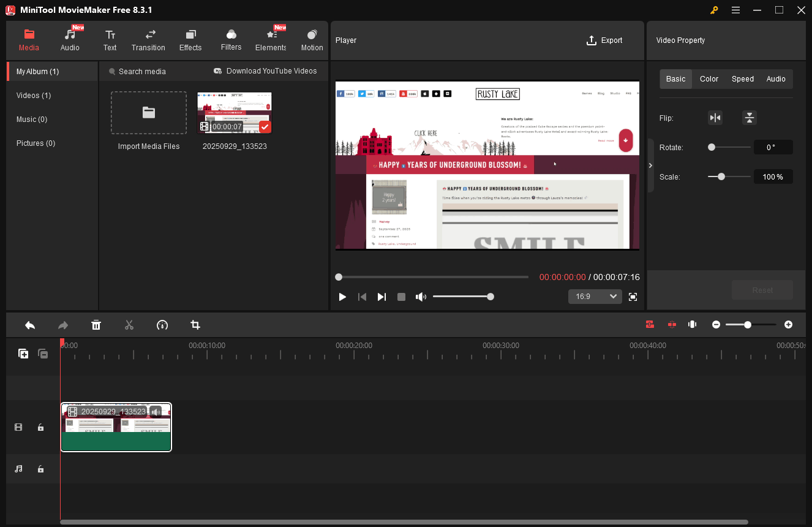
Task: Toggle lock on the music track
Action: (x=40, y=469)
